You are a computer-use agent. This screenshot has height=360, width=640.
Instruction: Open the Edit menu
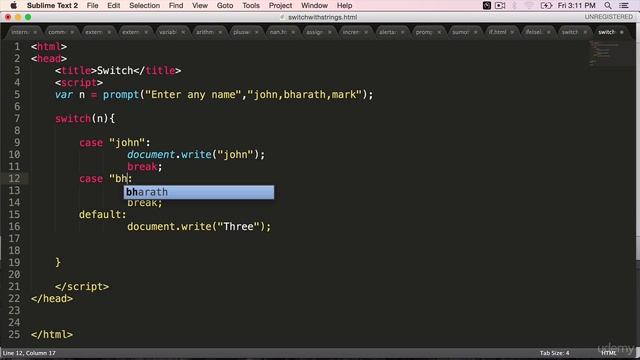point(113,5)
